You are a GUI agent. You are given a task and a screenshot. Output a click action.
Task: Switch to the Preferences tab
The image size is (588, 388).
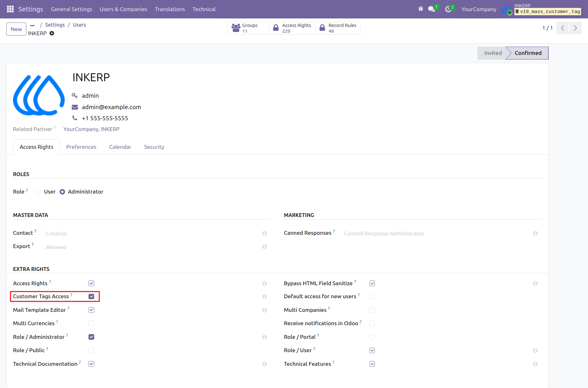pyautogui.click(x=81, y=147)
